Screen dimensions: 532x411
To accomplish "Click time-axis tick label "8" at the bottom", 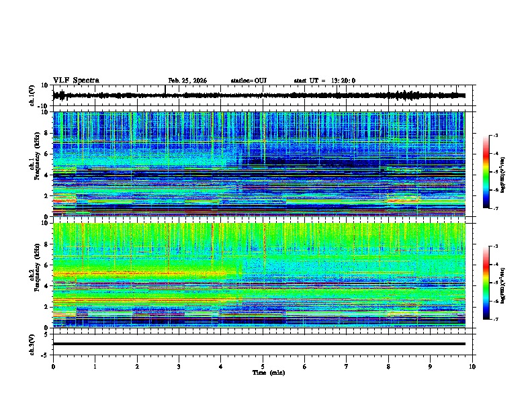I will coord(388,367).
